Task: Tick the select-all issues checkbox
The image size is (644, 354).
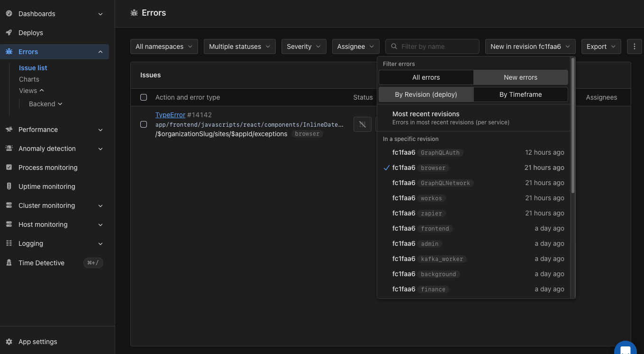Action: point(144,97)
